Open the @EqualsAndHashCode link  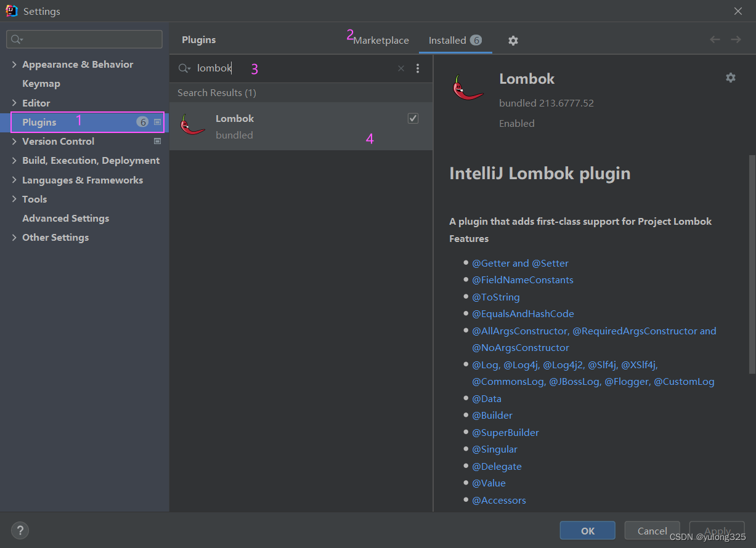(523, 313)
